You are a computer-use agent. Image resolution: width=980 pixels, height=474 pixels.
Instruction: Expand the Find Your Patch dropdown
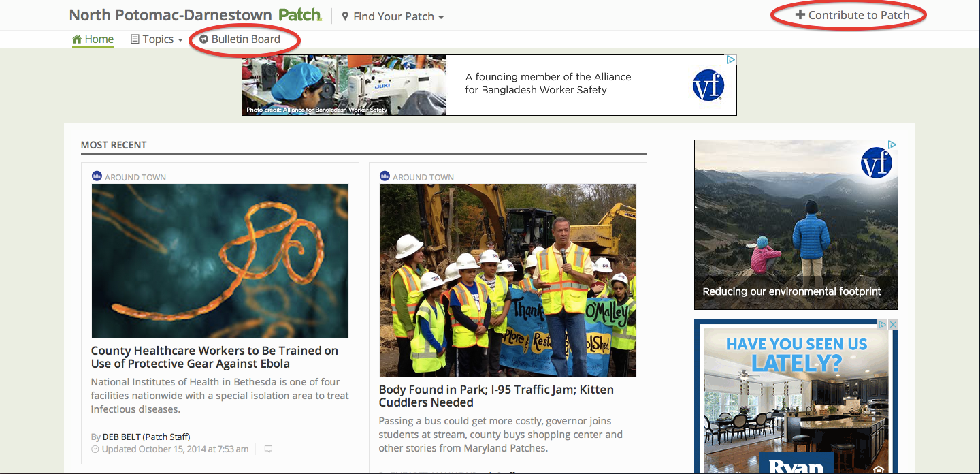tap(441, 17)
